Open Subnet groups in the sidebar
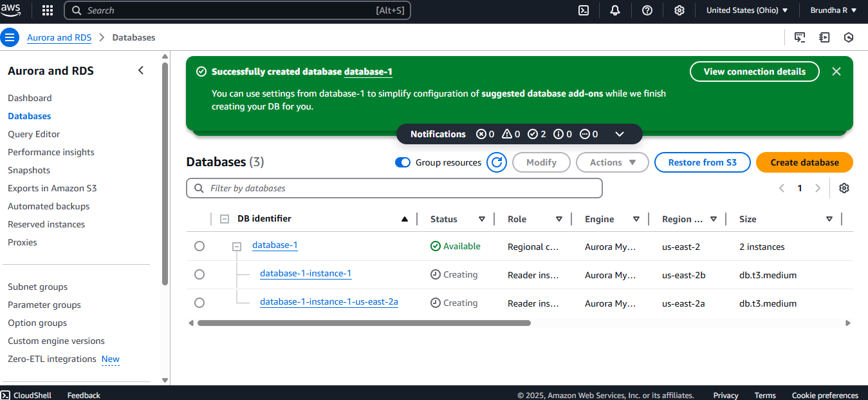Viewport: 868px width, 400px height. [37, 287]
